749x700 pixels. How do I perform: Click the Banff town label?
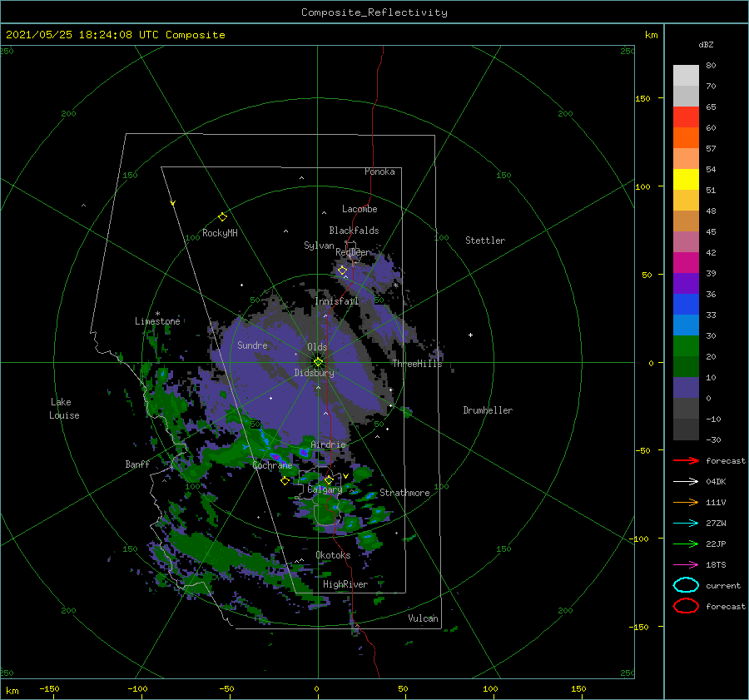(137, 464)
